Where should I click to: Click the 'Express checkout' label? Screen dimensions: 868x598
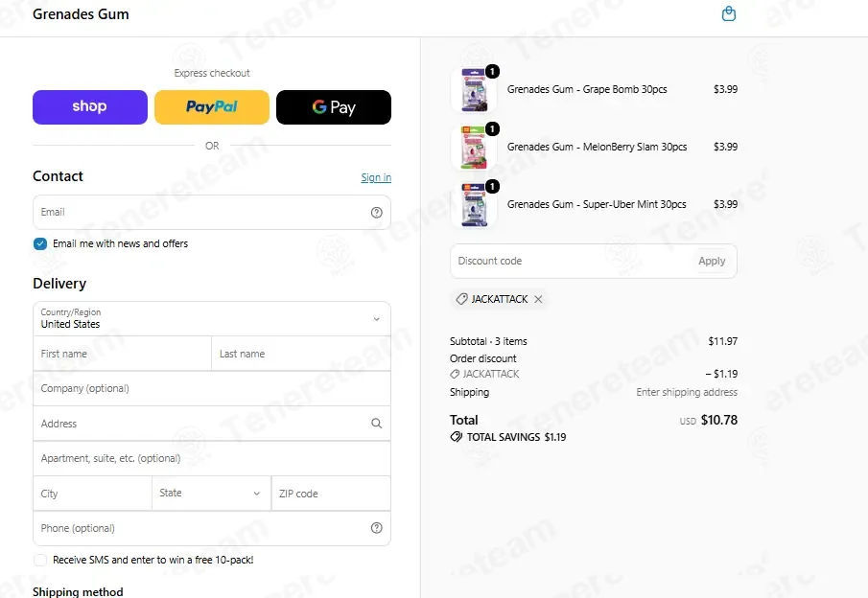pyautogui.click(x=212, y=73)
